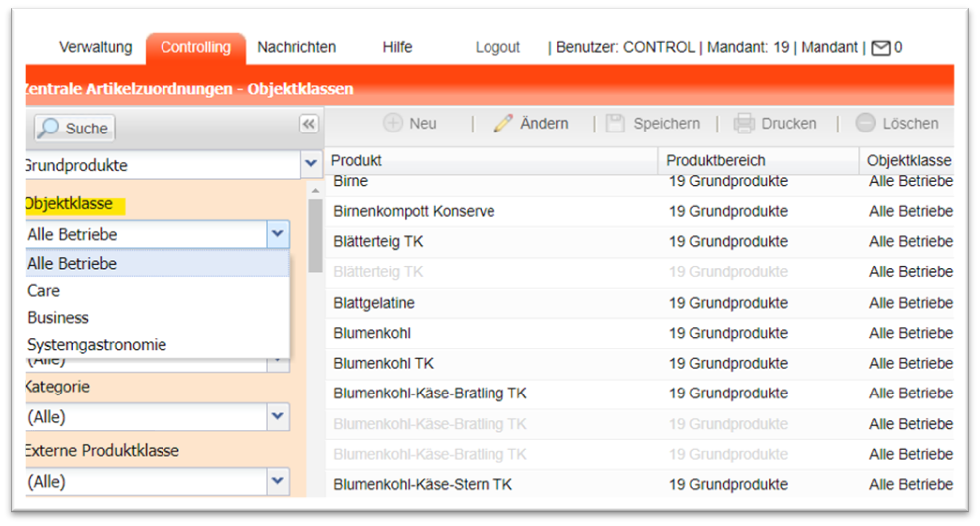Click the Drucken printer icon
This screenshot has width=980, height=526.
coord(744,124)
